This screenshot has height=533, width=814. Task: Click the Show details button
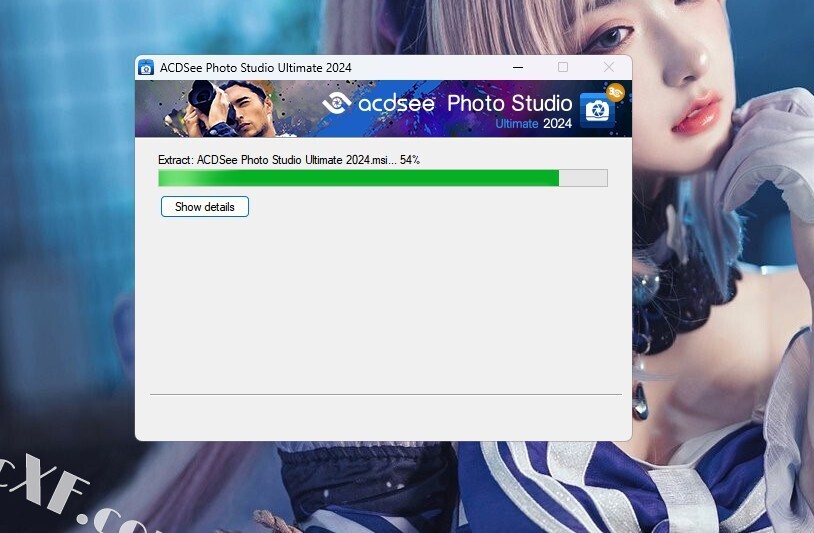[205, 207]
